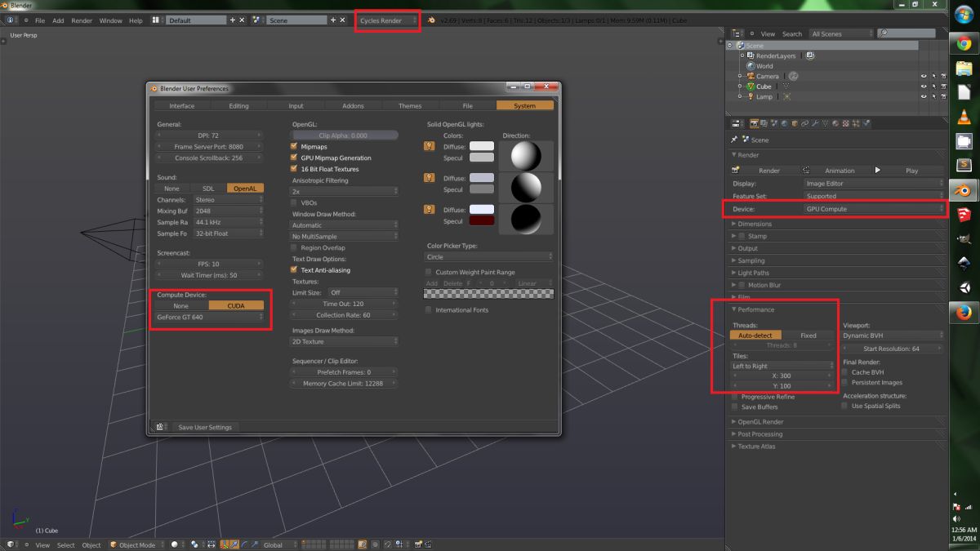Click OpenGL render camera icon in 3D header
980x551 pixels.
point(418,544)
